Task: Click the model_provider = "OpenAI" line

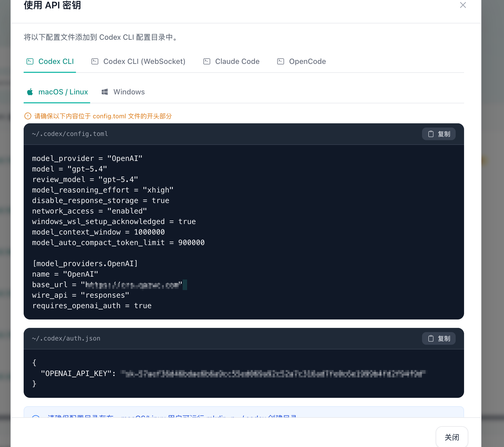Action: pyautogui.click(x=87, y=158)
